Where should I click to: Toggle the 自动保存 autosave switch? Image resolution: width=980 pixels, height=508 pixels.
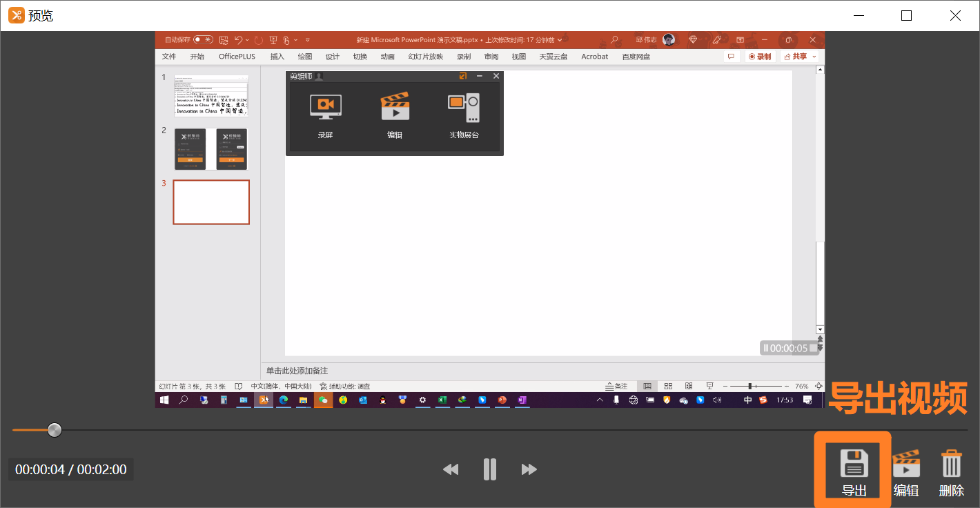[x=202, y=40]
